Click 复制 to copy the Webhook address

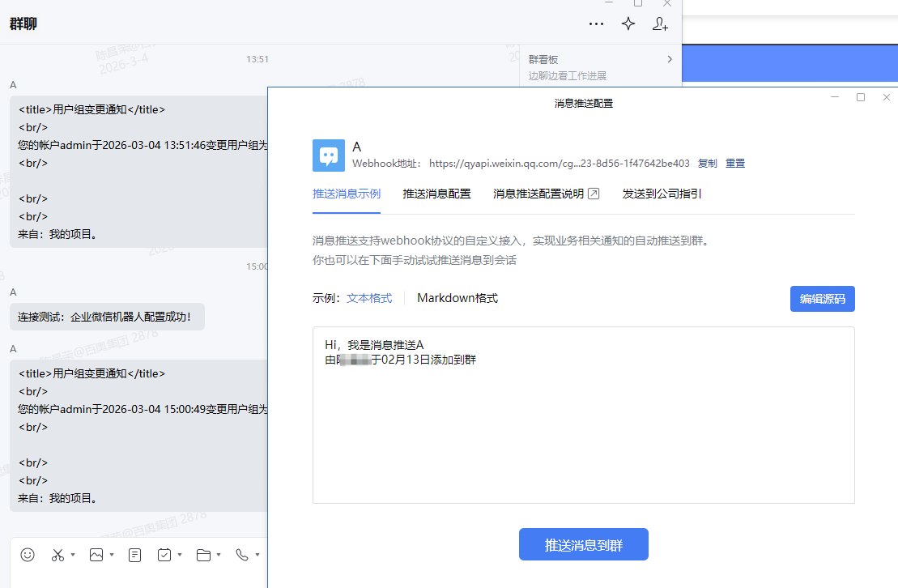click(x=707, y=164)
